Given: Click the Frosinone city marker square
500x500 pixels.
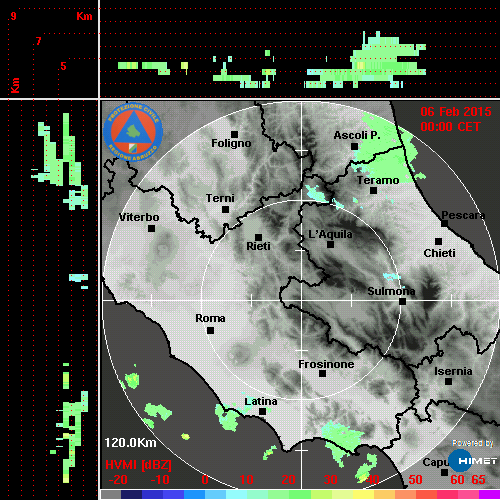Looking at the screenshot, I should click(322, 373).
